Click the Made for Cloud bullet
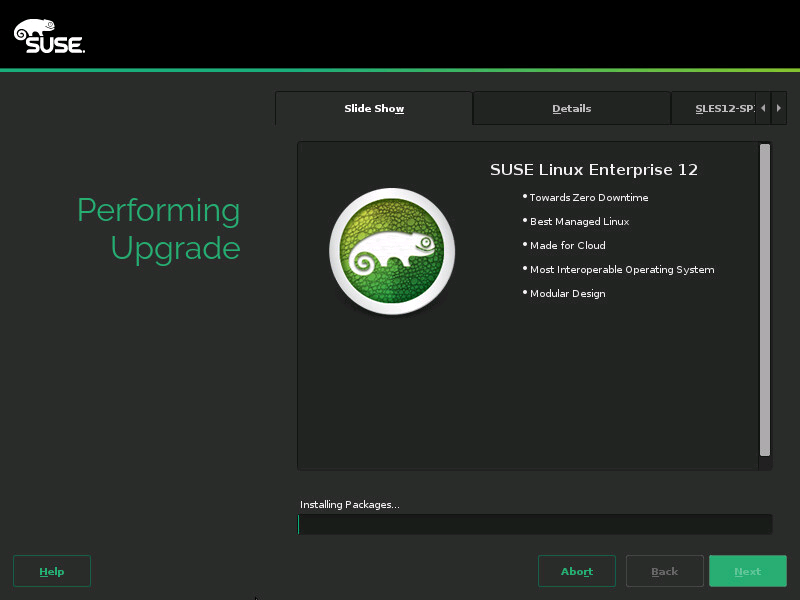 tap(567, 246)
